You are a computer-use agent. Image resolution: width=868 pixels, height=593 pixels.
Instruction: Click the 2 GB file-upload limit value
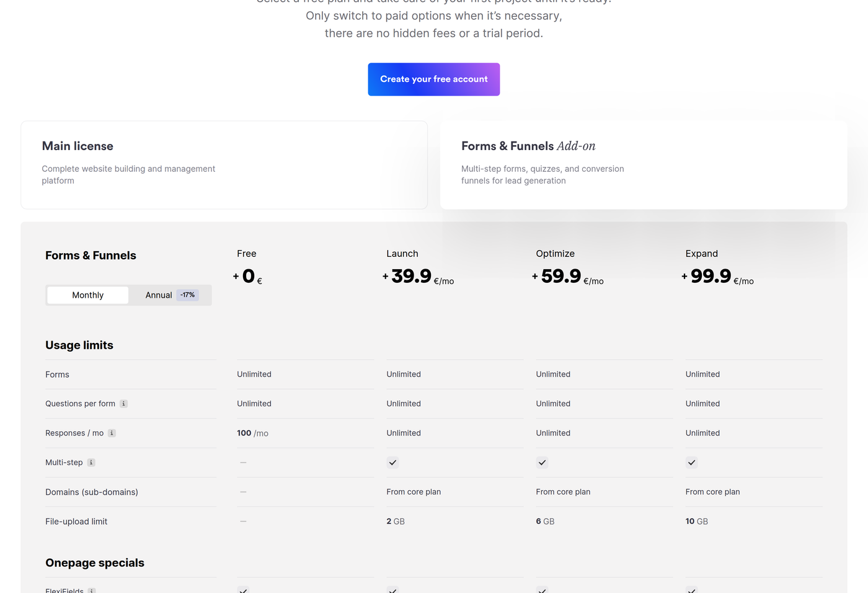coord(396,522)
